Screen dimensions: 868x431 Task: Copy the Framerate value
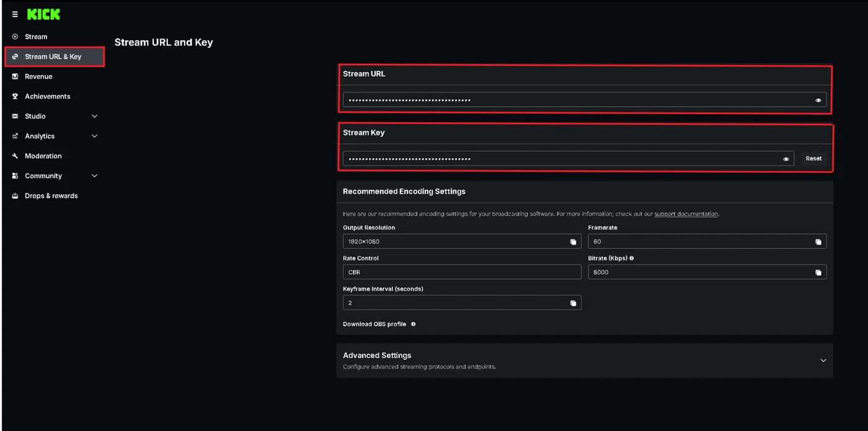pos(818,242)
